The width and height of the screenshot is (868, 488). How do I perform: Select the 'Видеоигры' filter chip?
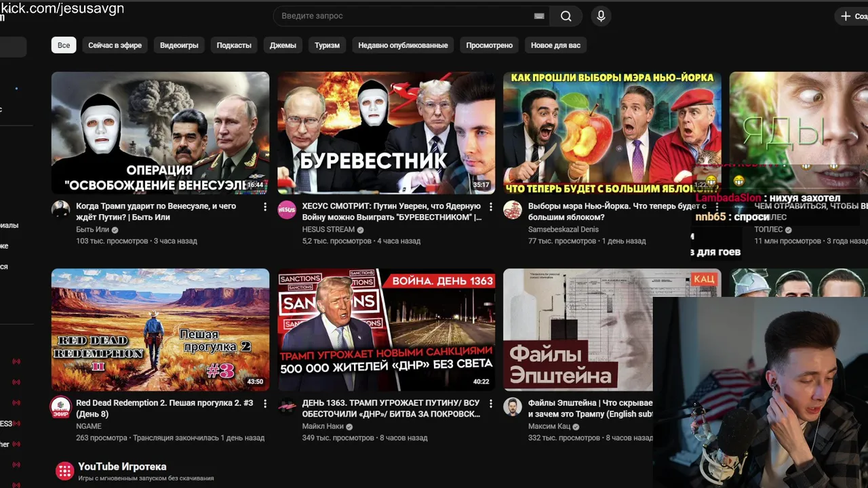179,45
